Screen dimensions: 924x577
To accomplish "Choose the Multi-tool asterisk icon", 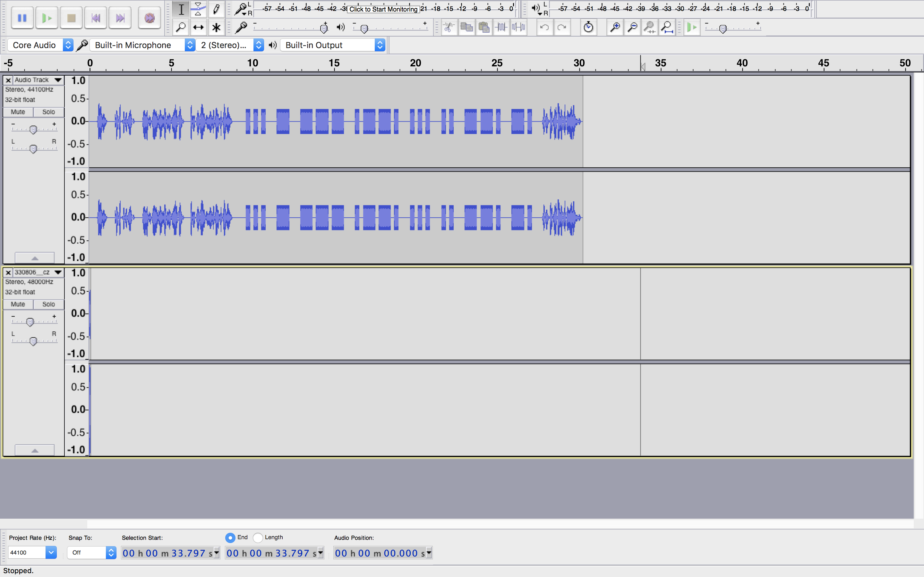I will click(216, 28).
